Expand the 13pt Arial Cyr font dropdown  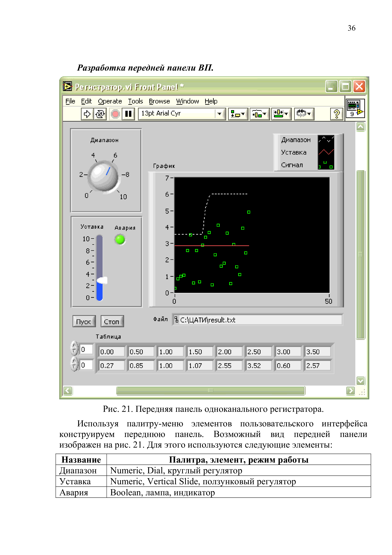click(219, 114)
